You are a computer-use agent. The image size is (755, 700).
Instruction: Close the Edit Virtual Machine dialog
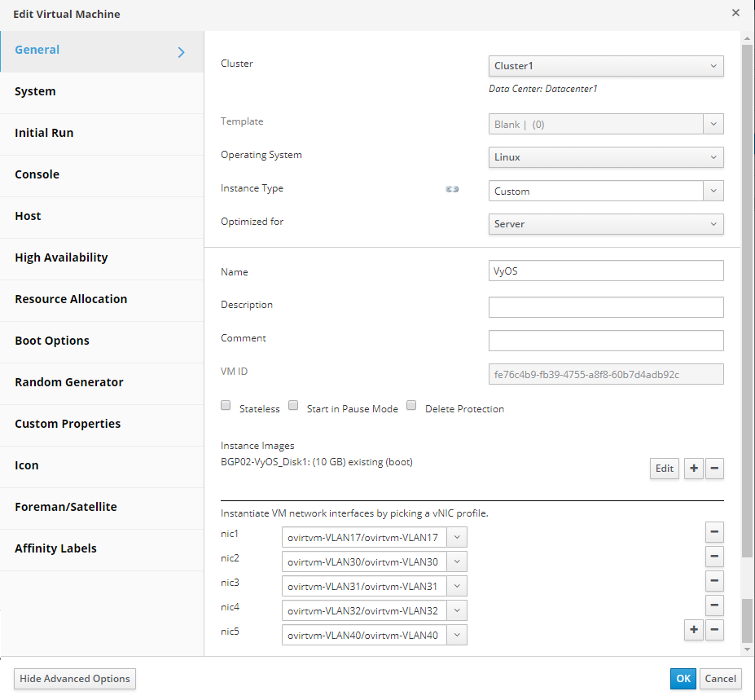click(735, 13)
